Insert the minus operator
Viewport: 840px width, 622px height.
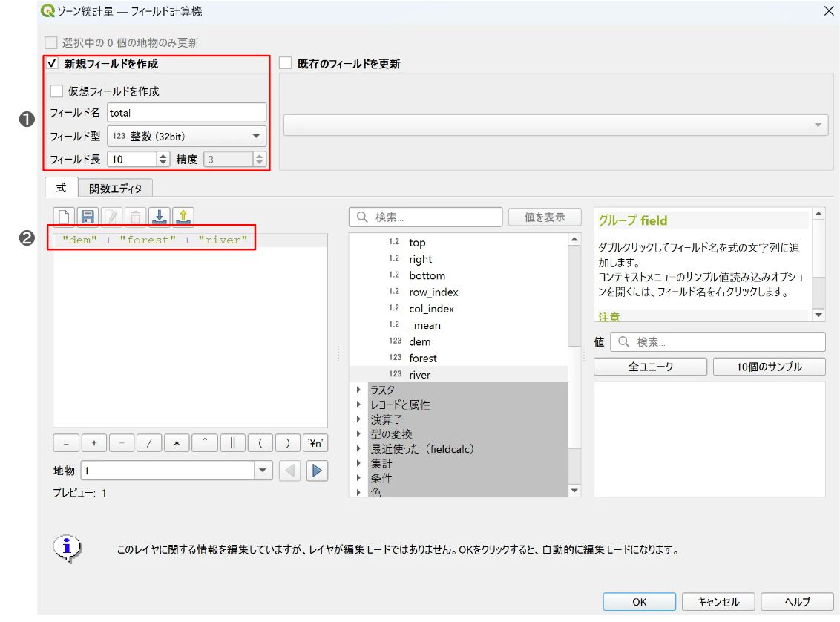coord(122,443)
